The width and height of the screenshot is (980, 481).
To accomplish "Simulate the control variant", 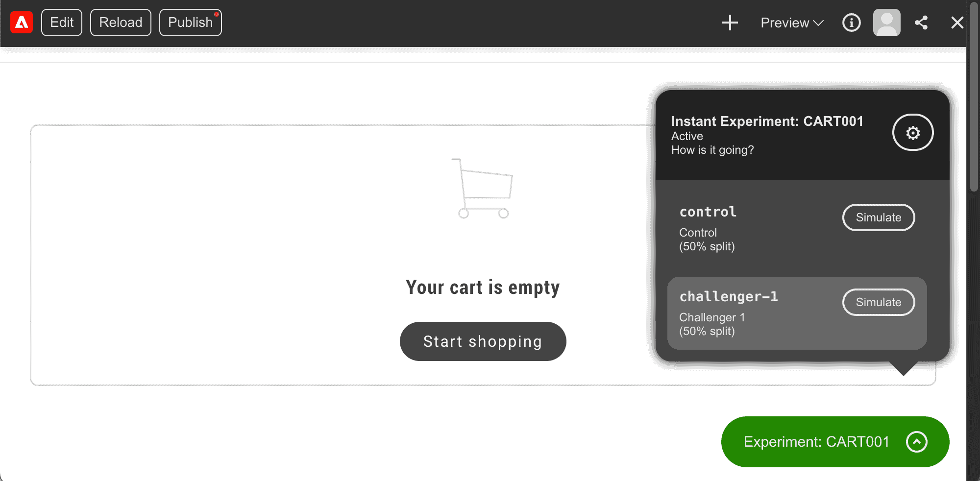I will click(879, 217).
